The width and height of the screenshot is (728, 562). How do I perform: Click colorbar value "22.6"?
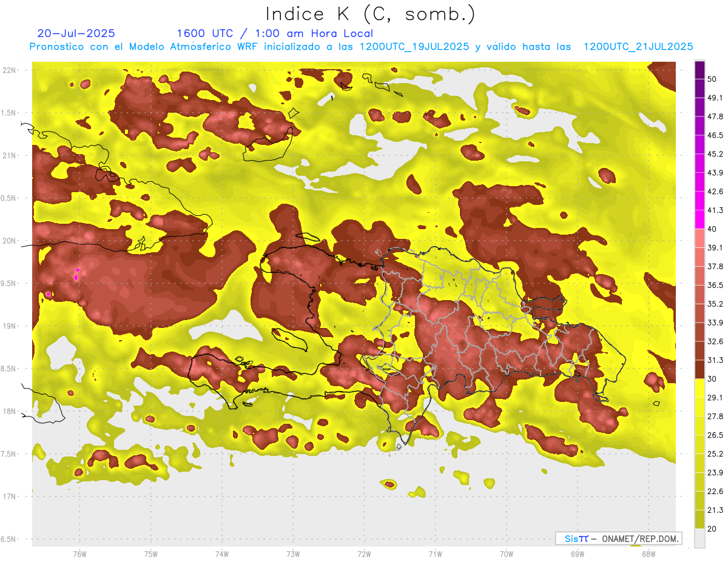click(715, 492)
